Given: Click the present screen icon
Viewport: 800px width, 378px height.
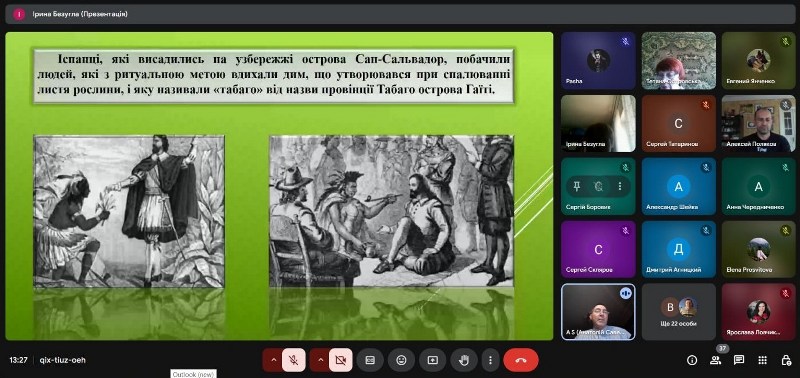Looking at the screenshot, I should pyautogui.click(x=433, y=360).
